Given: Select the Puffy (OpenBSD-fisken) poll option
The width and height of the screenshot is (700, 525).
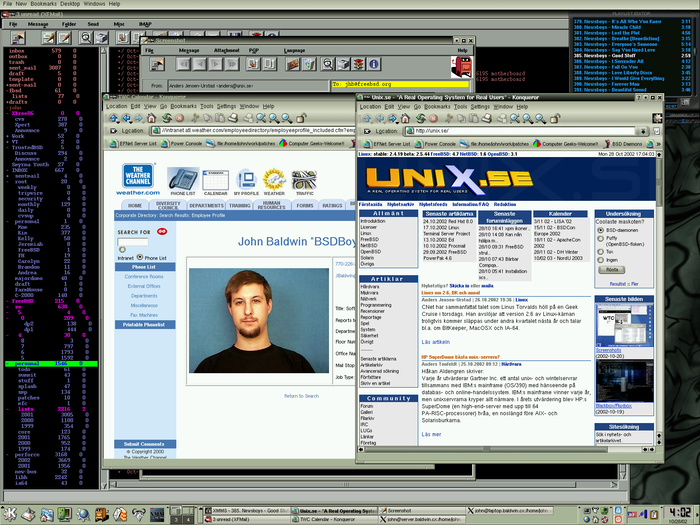Looking at the screenshot, I should pos(600,239).
